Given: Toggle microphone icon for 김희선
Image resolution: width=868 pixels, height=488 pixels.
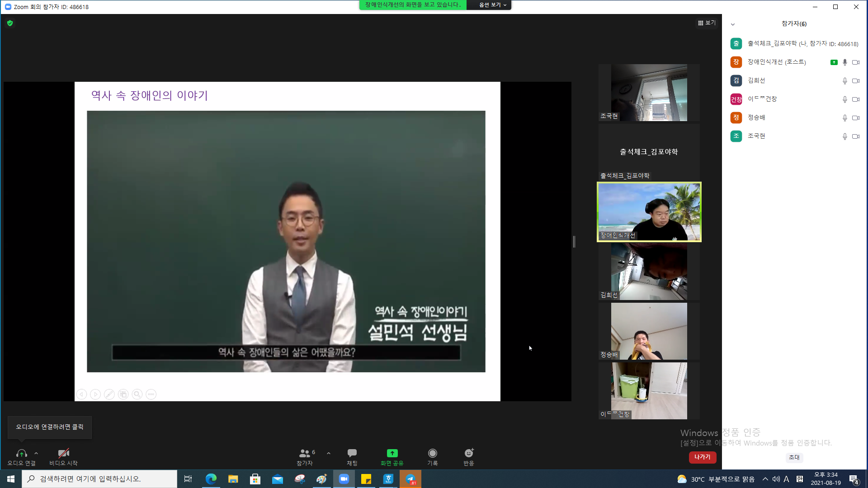Looking at the screenshot, I should point(845,81).
